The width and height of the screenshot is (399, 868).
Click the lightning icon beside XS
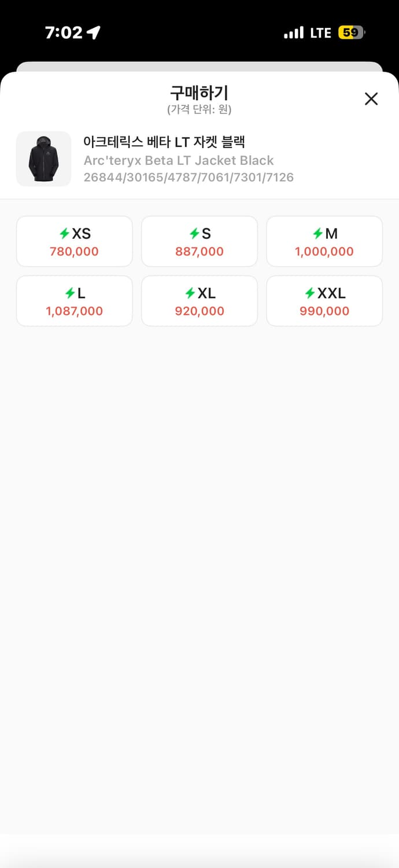point(65,234)
